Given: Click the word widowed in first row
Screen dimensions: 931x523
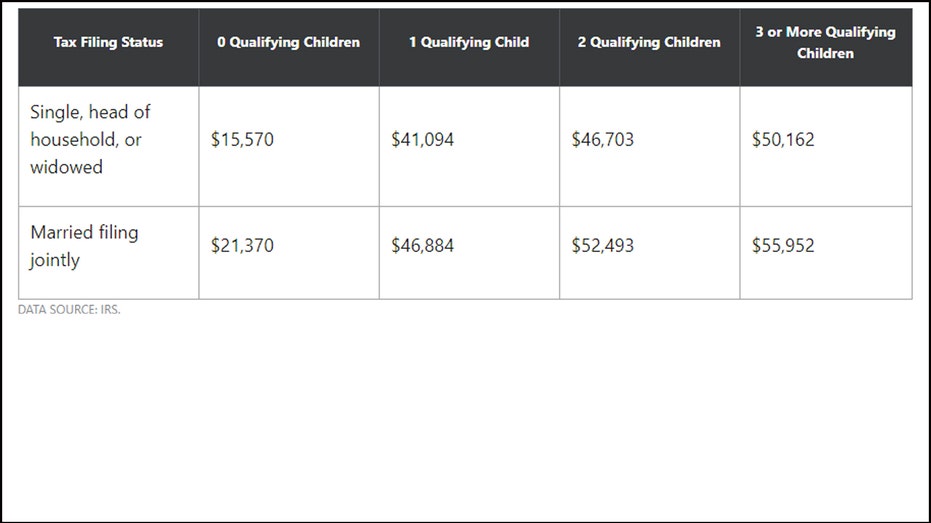Looking at the screenshot, I should [66, 167].
